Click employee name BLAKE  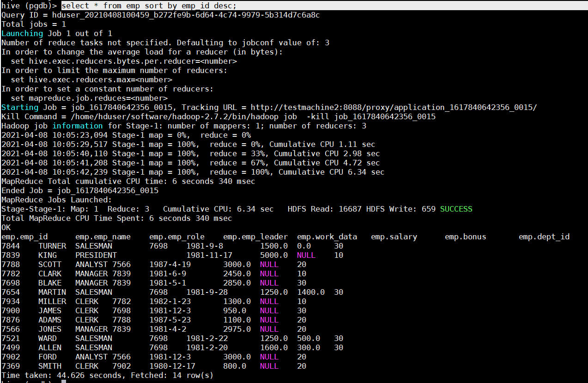point(50,283)
